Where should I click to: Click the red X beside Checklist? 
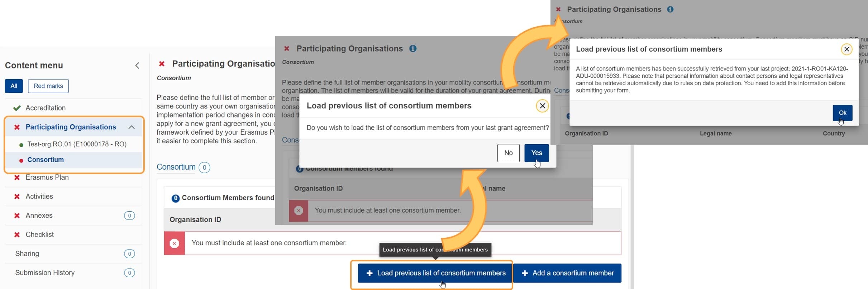17,235
